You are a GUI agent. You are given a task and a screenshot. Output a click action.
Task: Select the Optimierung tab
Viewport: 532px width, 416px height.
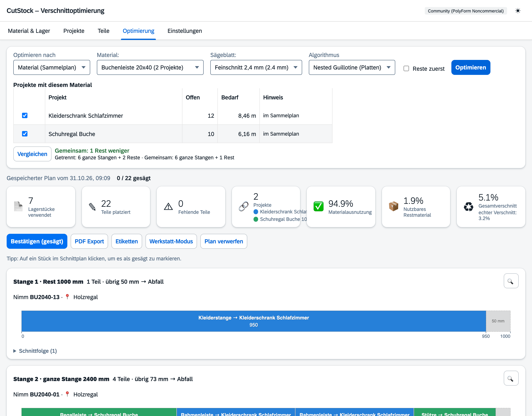point(138,31)
